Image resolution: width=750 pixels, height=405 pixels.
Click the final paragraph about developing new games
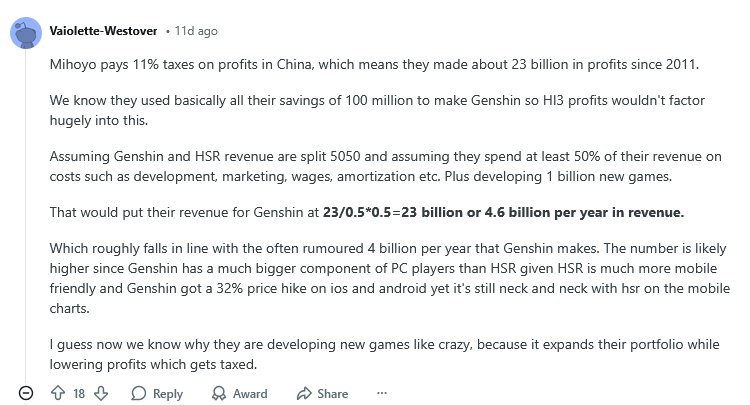(385, 354)
